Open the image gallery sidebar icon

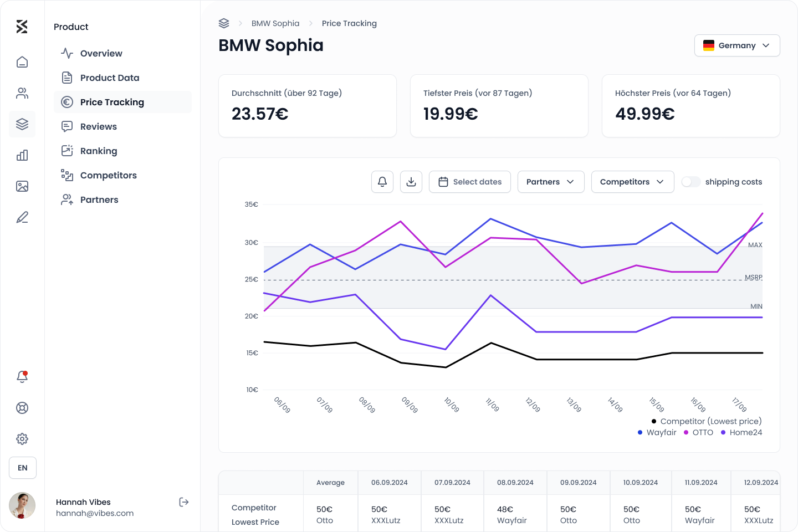tap(22, 186)
